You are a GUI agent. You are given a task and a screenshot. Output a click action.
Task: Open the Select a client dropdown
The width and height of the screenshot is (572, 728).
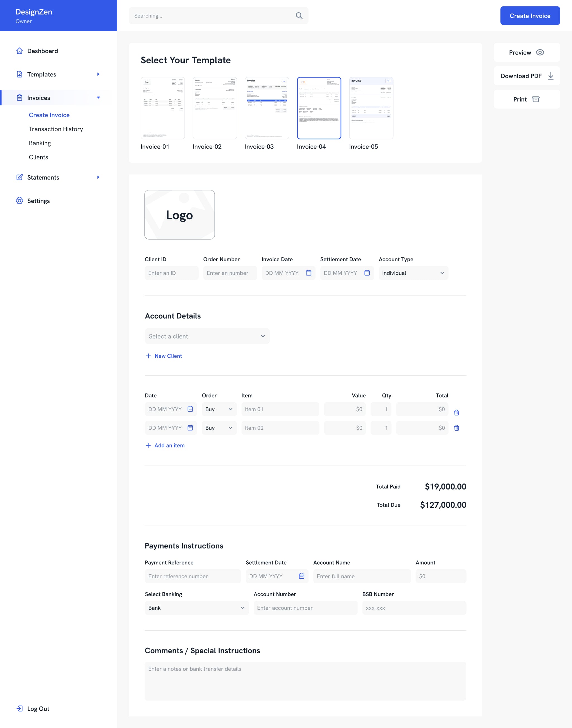coord(207,336)
